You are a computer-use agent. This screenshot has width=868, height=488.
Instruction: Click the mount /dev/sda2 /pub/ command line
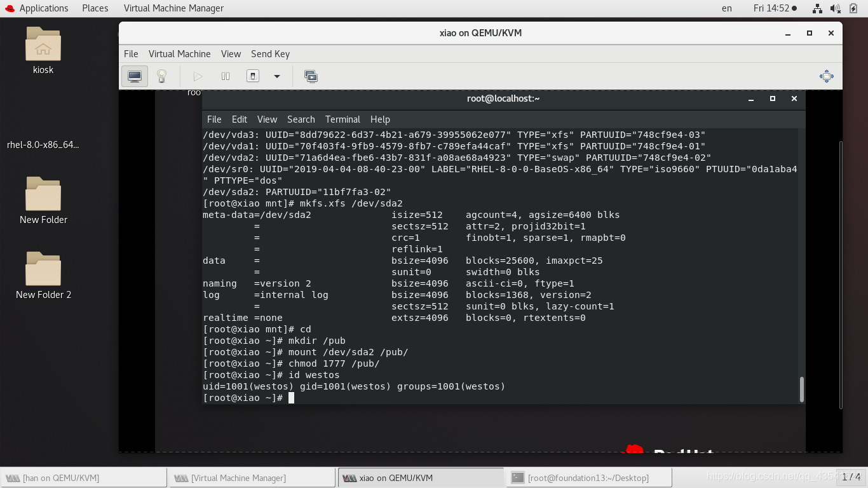click(x=306, y=352)
